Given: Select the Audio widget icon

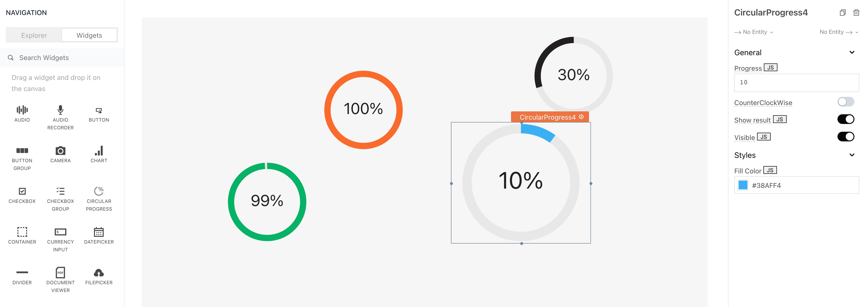Looking at the screenshot, I should pos(22,110).
